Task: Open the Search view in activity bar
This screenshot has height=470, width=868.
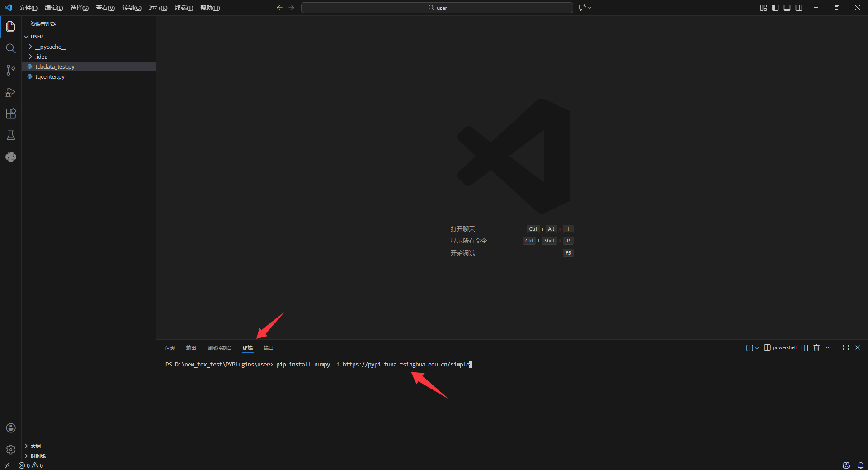Action: (x=11, y=48)
